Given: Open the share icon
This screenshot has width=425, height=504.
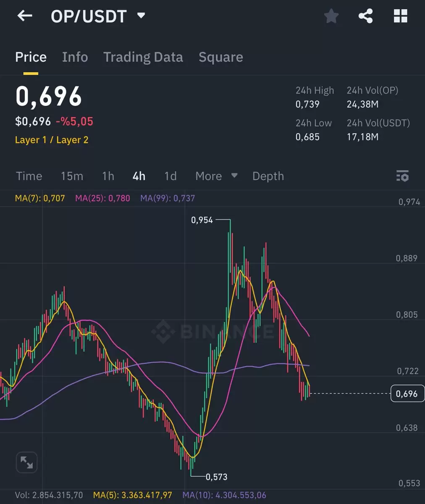Looking at the screenshot, I should coord(365,16).
